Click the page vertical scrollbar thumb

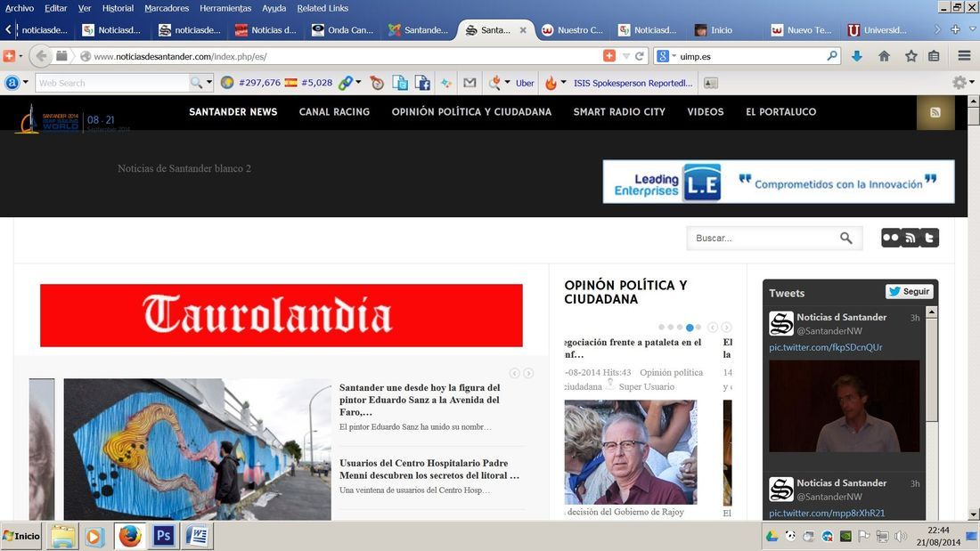coord(973,117)
